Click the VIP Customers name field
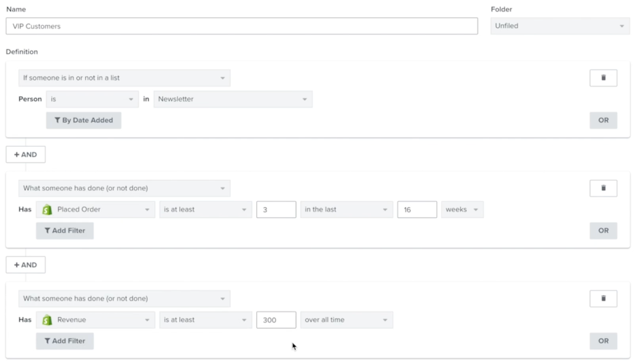This screenshot has width=638, height=364. [x=241, y=27]
